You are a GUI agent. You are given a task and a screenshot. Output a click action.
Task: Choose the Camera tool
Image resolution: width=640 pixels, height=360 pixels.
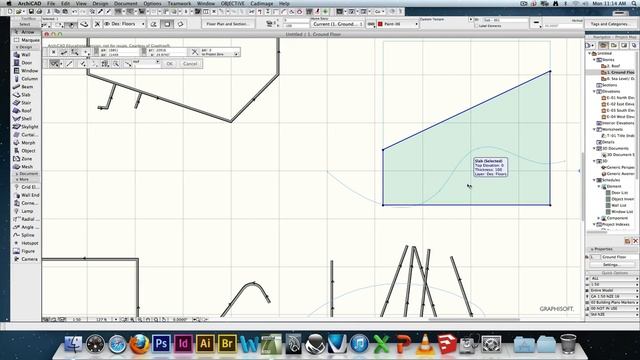click(x=26, y=259)
